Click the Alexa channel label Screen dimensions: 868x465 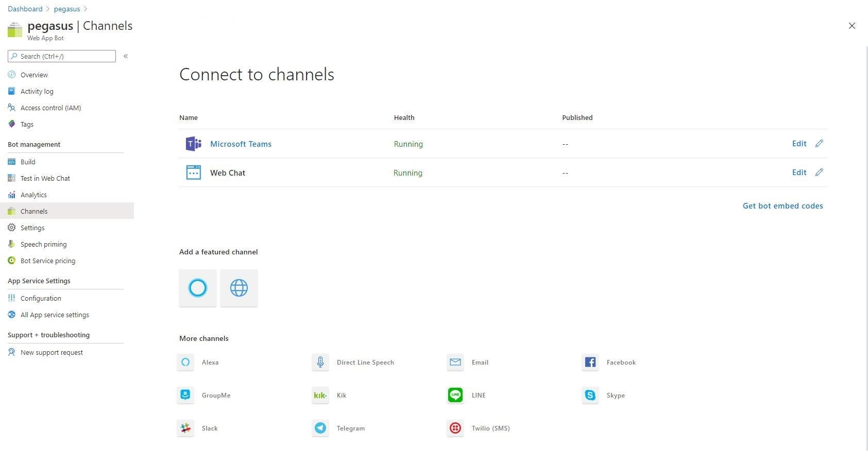pyautogui.click(x=210, y=363)
